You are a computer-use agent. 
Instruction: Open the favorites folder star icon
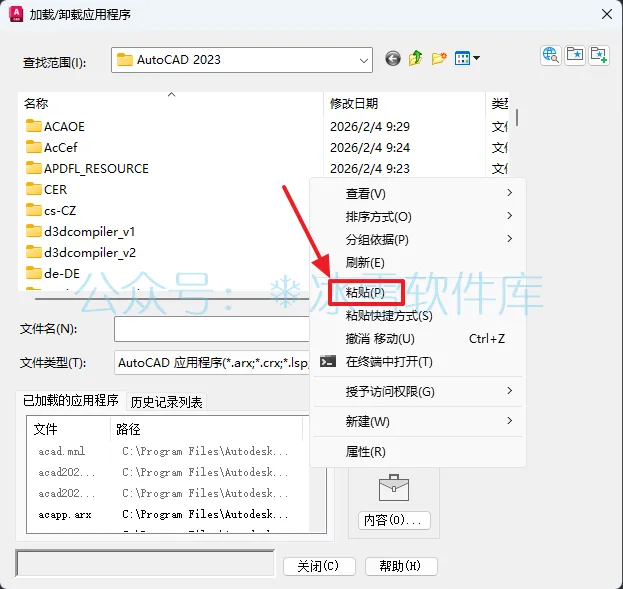point(575,55)
